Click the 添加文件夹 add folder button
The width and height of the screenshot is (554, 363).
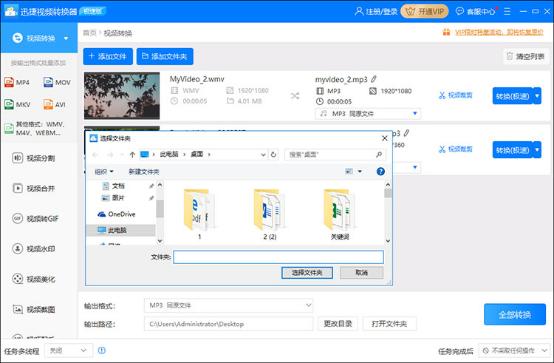165,57
